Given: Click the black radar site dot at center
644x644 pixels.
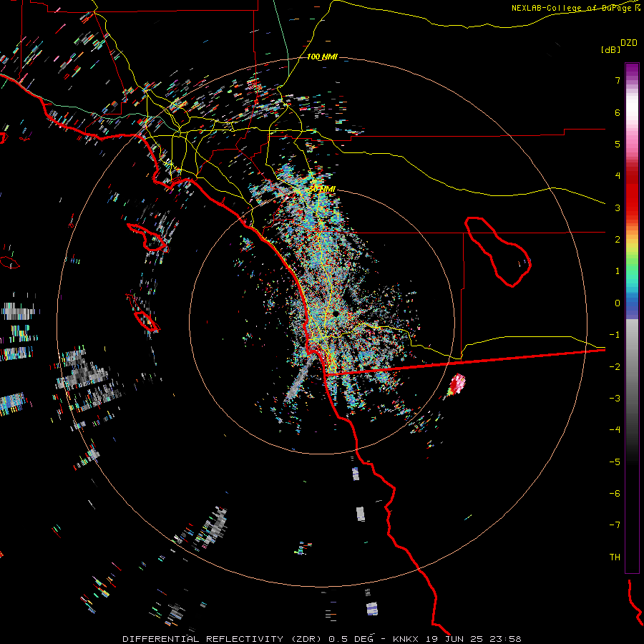Looking at the screenshot, I should click(x=336, y=313).
